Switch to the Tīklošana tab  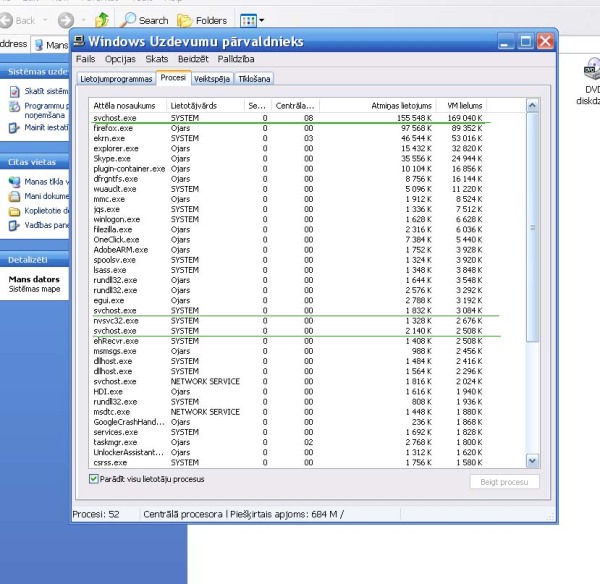click(x=254, y=79)
